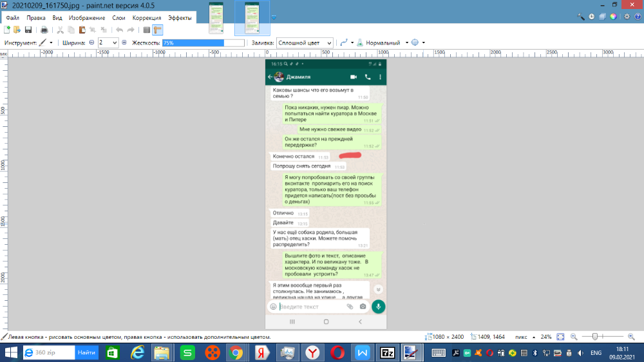Toggle the Tools window hammer icon
This screenshot has height=362, width=644.
(x=581, y=17)
